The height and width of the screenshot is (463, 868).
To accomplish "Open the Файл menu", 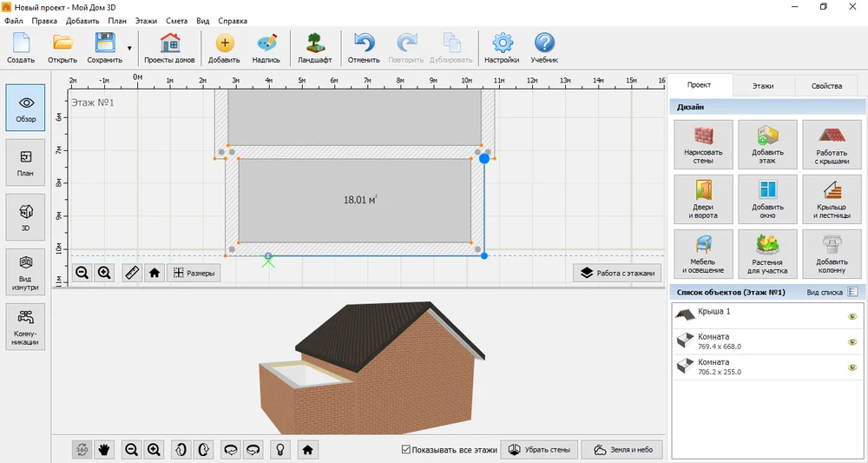I will 13,21.
